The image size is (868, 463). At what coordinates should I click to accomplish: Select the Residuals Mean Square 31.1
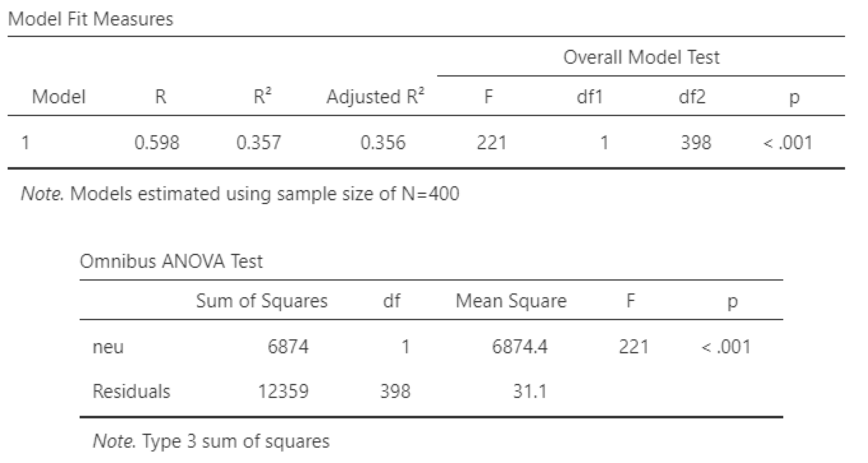[530, 391]
